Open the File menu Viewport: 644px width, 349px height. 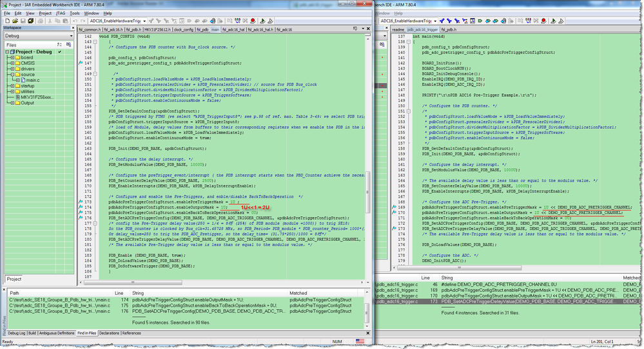pos(7,13)
